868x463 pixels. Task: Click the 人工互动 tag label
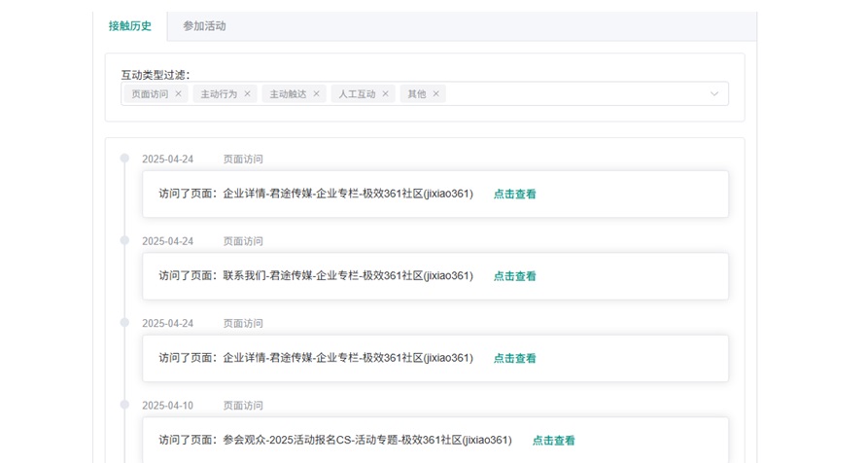click(x=357, y=94)
